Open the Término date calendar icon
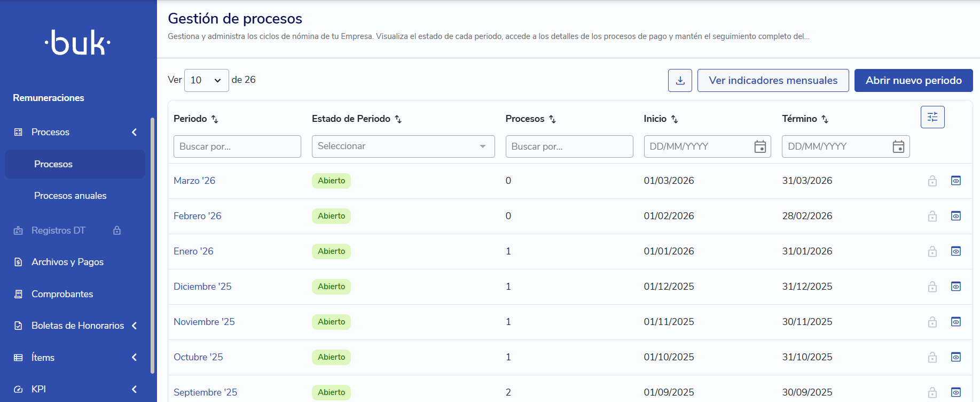980x402 pixels. [x=898, y=146]
